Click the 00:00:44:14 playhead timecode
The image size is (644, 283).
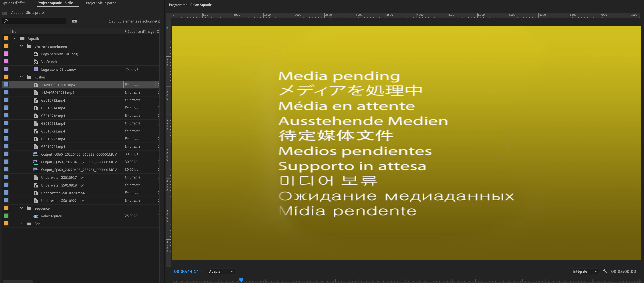coord(186,271)
